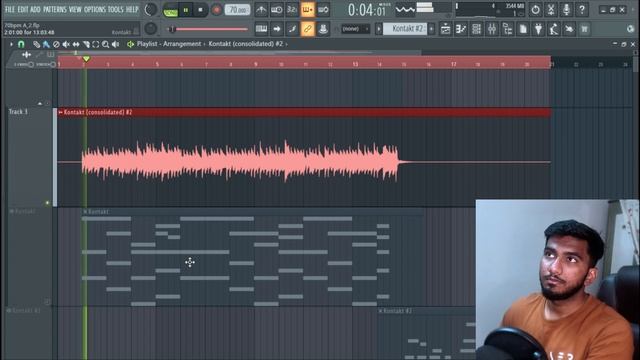Open the playlist options arrow menu
This screenshot has width=640, height=360.
pyautogui.click(x=11, y=44)
